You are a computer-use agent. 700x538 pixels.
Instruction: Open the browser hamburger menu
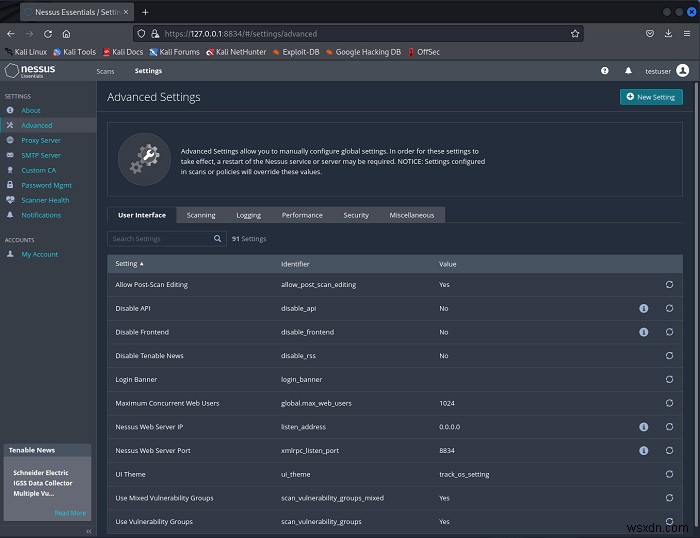[687, 33]
